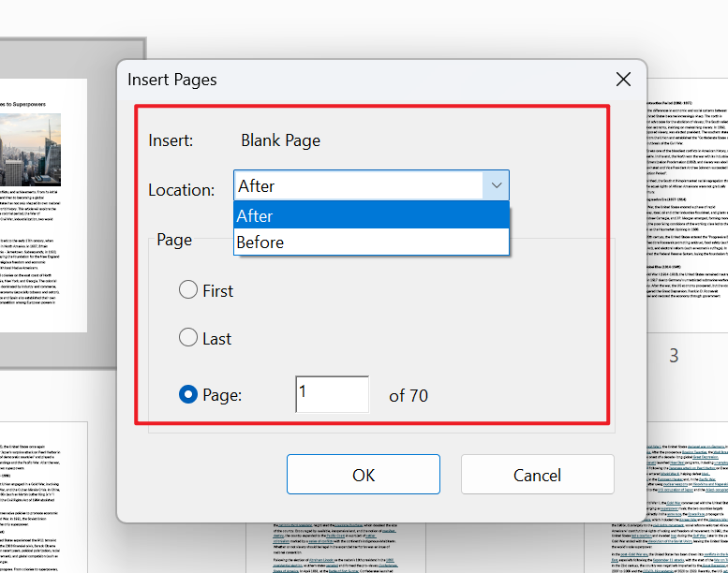Select 'After' in the Location list
Image resolution: width=728 pixels, height=573 pixels.
coord(371,215)
